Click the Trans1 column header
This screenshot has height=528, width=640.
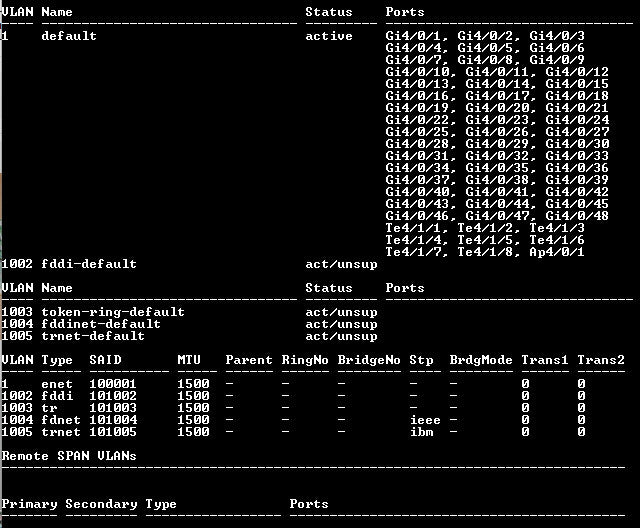545,360
